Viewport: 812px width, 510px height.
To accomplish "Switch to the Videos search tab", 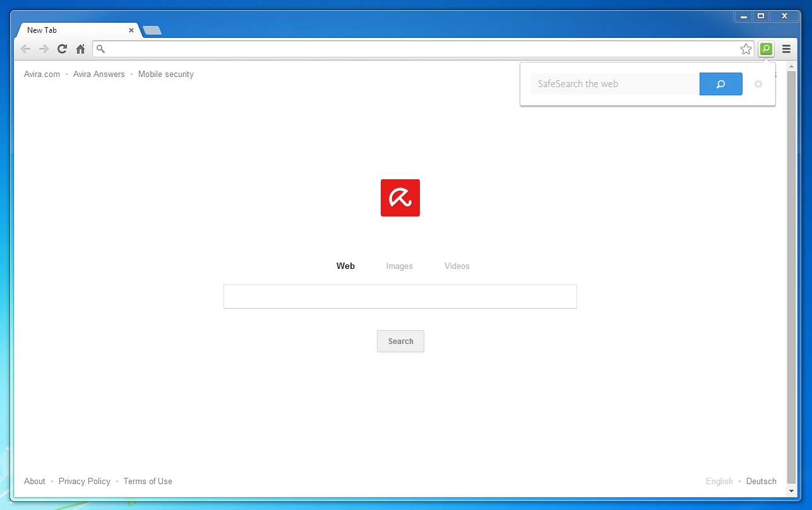I will coord(457,266).
